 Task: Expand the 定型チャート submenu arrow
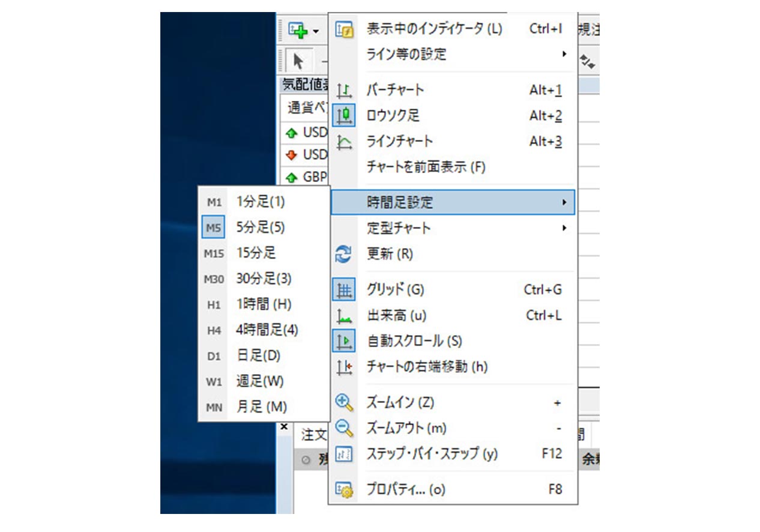pos(564,228)
